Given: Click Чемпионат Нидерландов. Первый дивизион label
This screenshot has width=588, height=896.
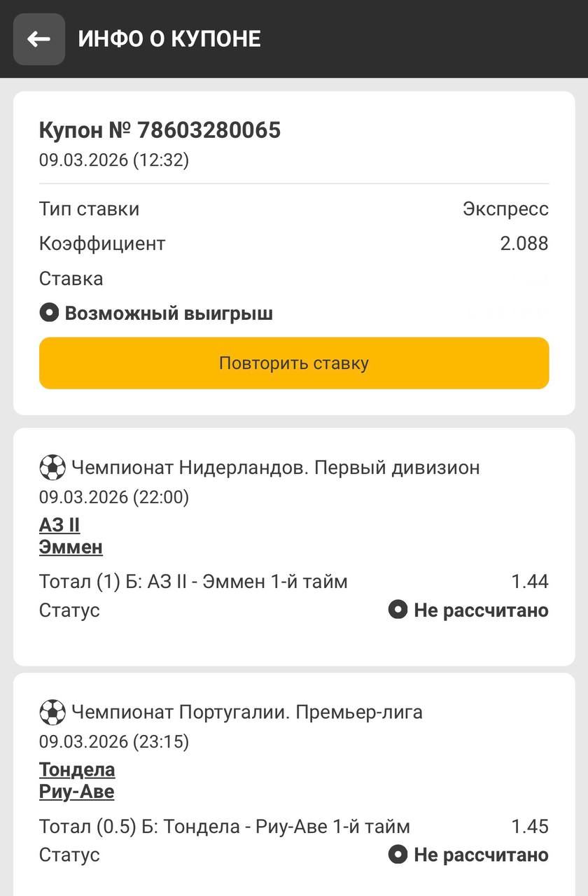Looking at the screenshot, I should (276, 468).
